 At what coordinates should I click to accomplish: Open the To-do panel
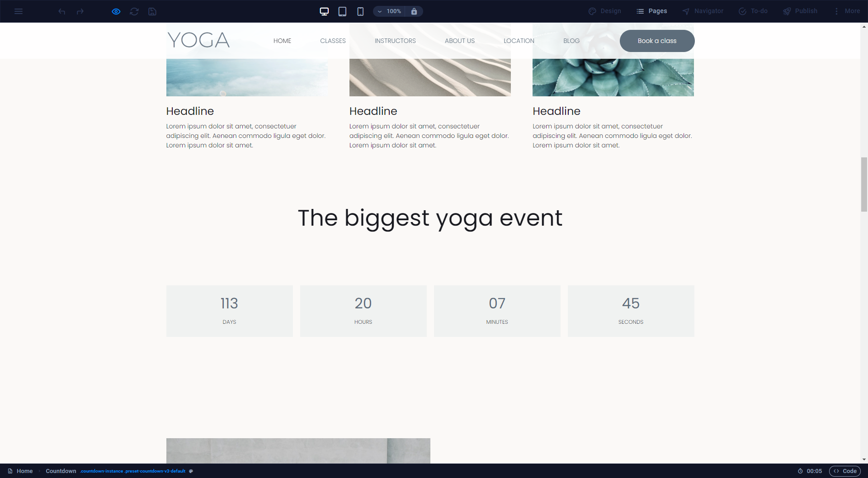point(753,11)
